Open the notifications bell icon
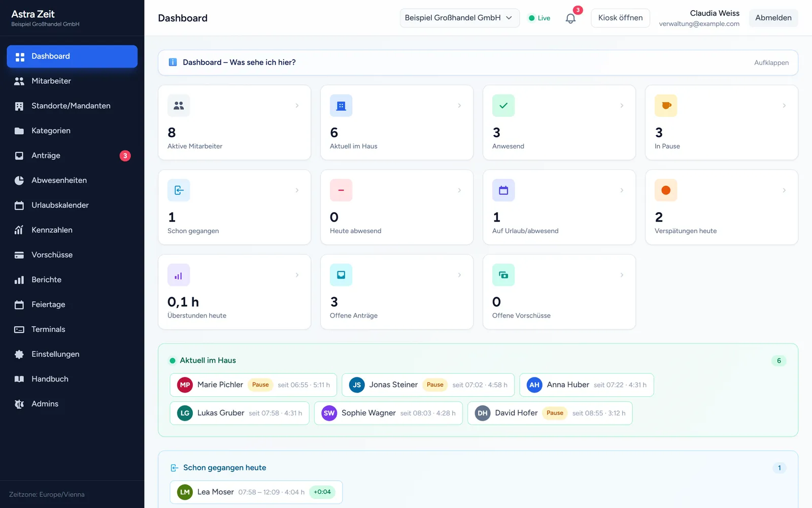This screenshot has width=812, height=508. point(570,18)
